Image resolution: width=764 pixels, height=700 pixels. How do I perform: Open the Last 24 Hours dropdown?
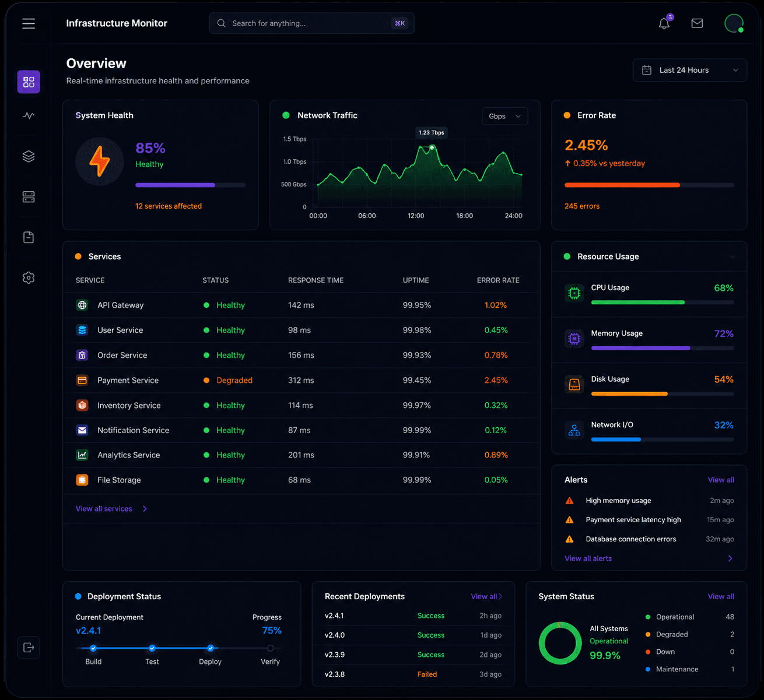tap(690, 70)
